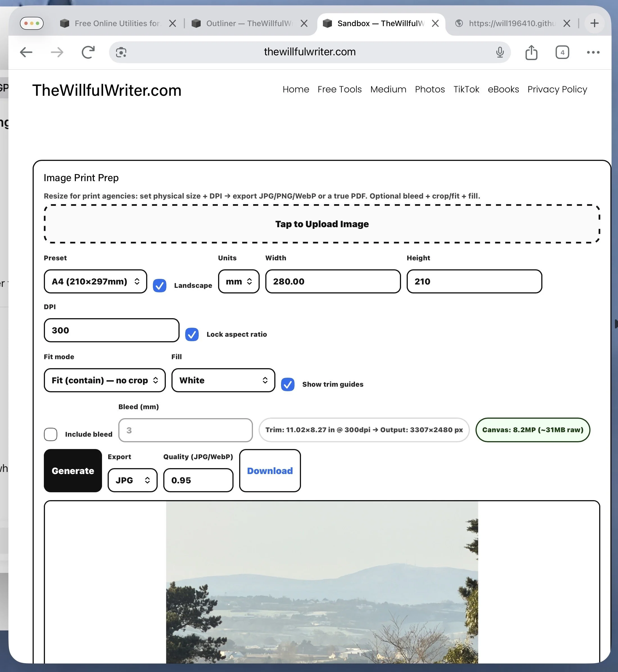Viewport: 618px width, 672px height.
Task: Enable the Include bleed checkbox
Action: pyautogui.click(x=51, y=434)
